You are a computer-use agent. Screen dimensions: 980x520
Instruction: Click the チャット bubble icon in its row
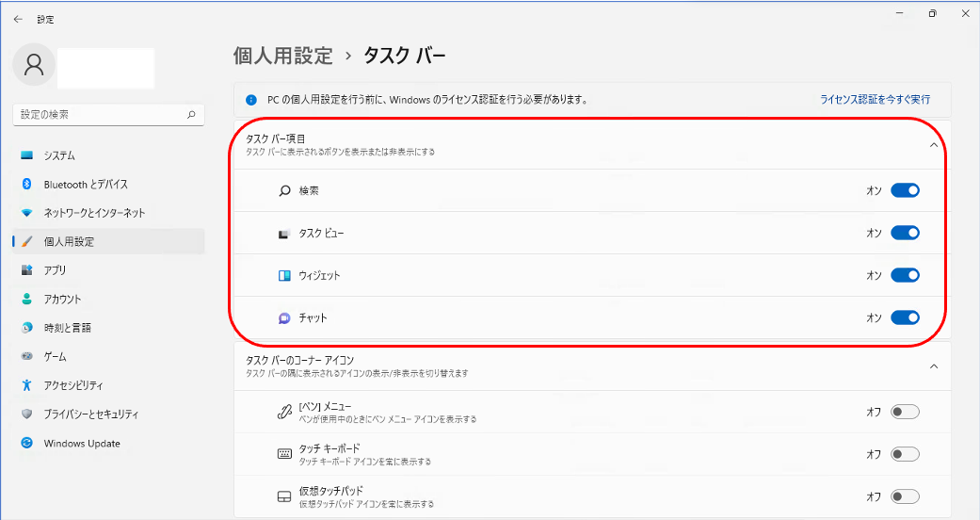pyautogui.click(x=284, y=317)
